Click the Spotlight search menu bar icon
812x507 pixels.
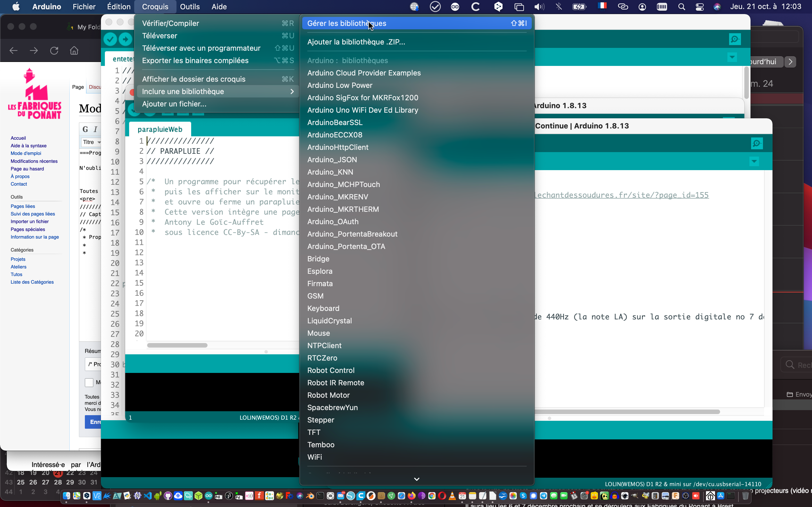(x=681, y=7)
